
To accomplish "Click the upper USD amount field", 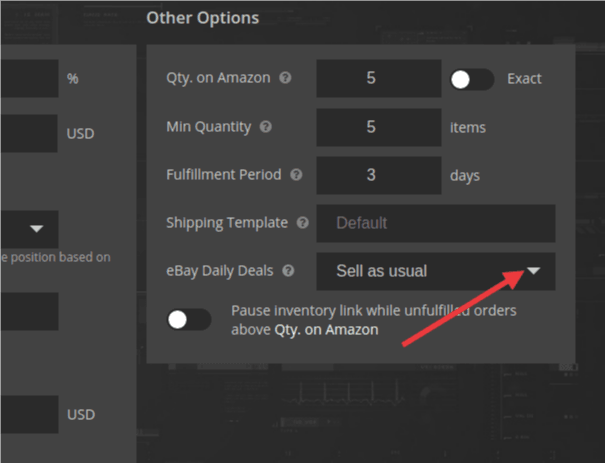I will click(29, 133).
